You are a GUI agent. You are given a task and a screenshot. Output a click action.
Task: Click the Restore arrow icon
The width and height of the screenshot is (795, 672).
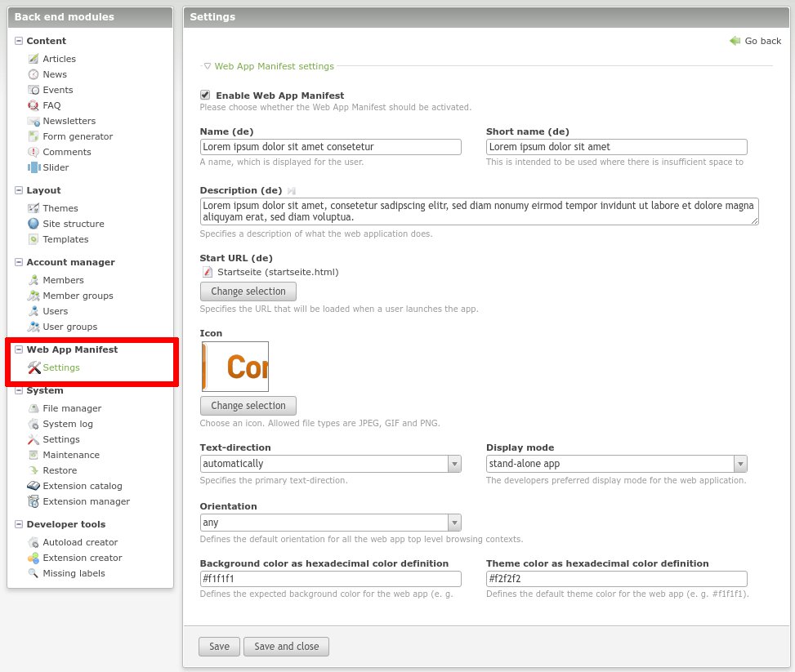[x=33, y=470]
